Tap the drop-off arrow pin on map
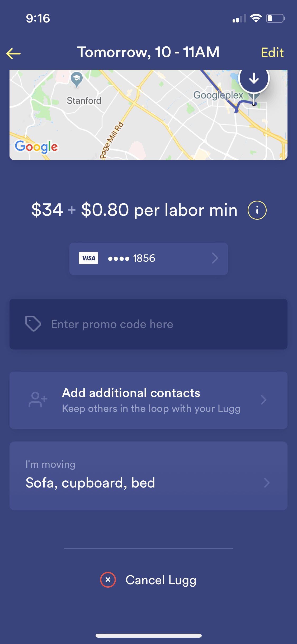This screenshot has height=644, width=297. [x=254, y=79]
